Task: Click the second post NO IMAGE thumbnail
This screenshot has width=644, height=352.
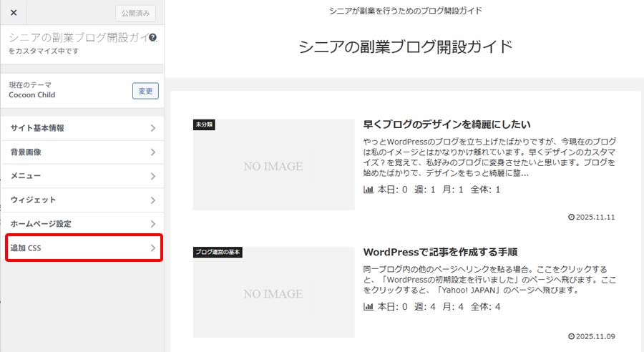Action: (273, 294)
